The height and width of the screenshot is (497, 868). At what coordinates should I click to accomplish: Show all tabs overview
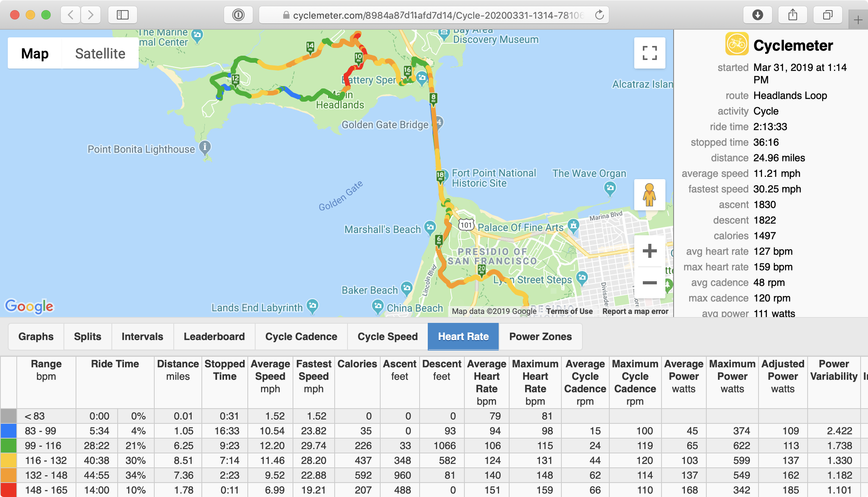point(827,15)
